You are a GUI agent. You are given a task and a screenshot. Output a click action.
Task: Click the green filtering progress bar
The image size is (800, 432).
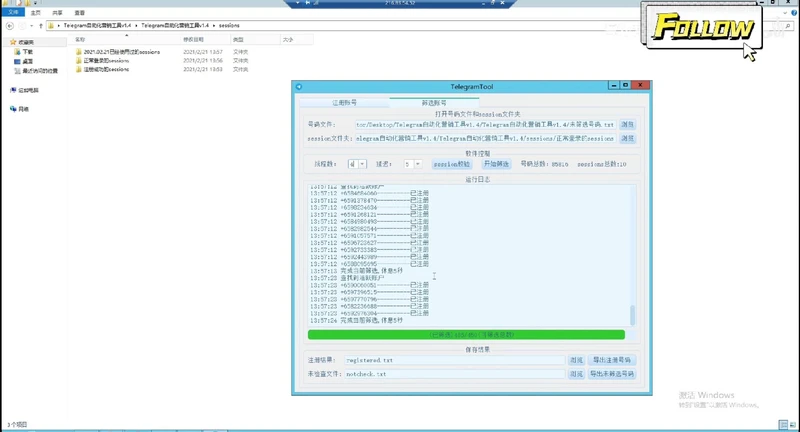pyautogui.click(x=466, y=335)
